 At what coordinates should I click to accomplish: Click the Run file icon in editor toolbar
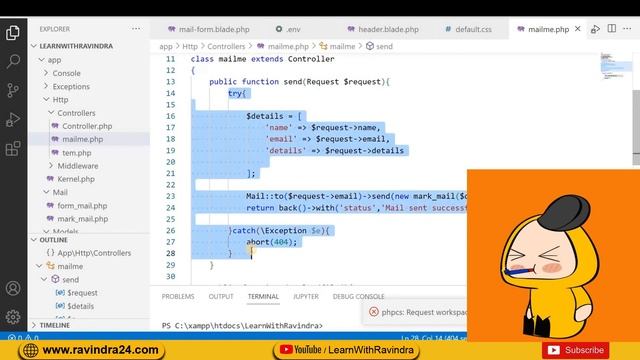595,29
